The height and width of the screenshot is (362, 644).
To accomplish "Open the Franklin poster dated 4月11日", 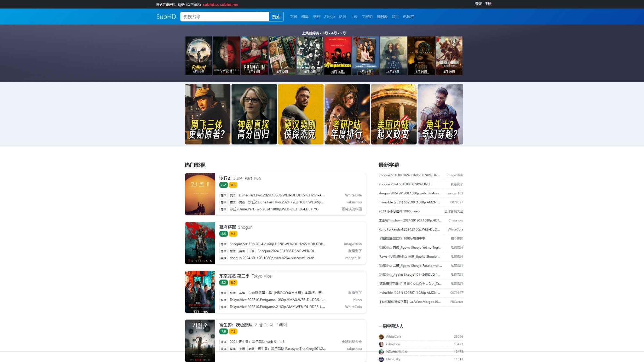I will pyautogui.click(x=254, y=56).
